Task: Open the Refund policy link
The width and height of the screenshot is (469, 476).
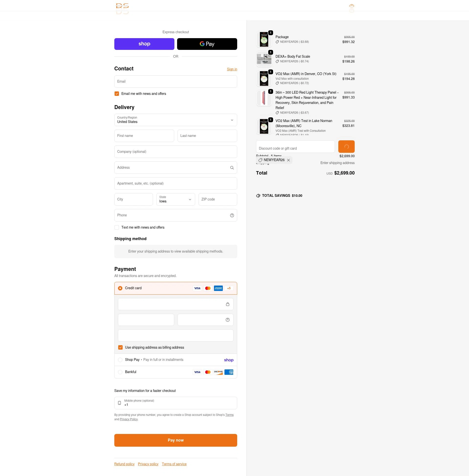Action: pos(124,464)
